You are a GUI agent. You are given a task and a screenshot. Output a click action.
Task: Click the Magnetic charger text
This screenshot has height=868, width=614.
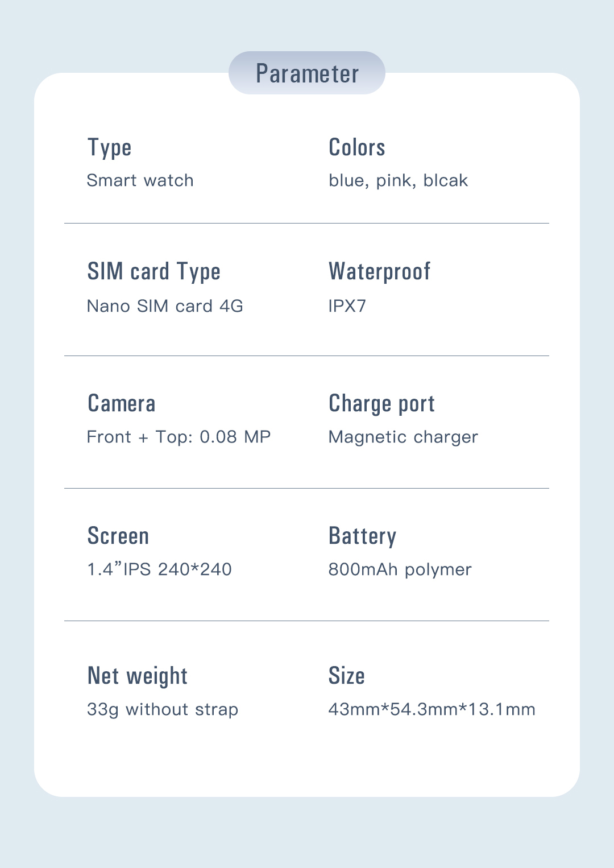(x=403, y=437)
